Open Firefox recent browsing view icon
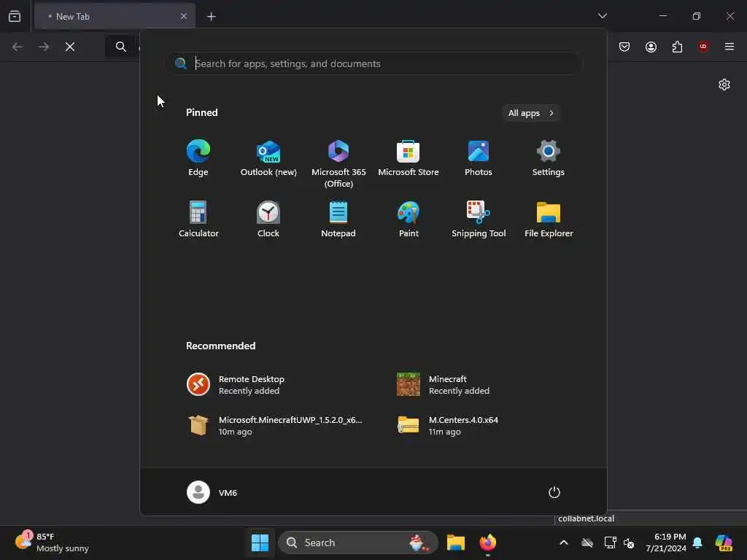This screenshot has width=747, height=560. click(15, 17)
